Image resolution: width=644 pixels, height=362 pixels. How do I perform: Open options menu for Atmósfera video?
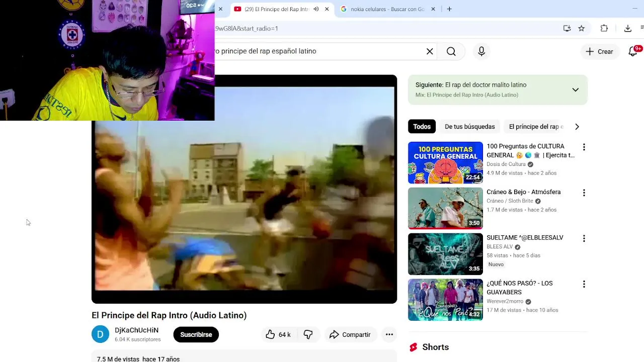(x=584, y=193)
